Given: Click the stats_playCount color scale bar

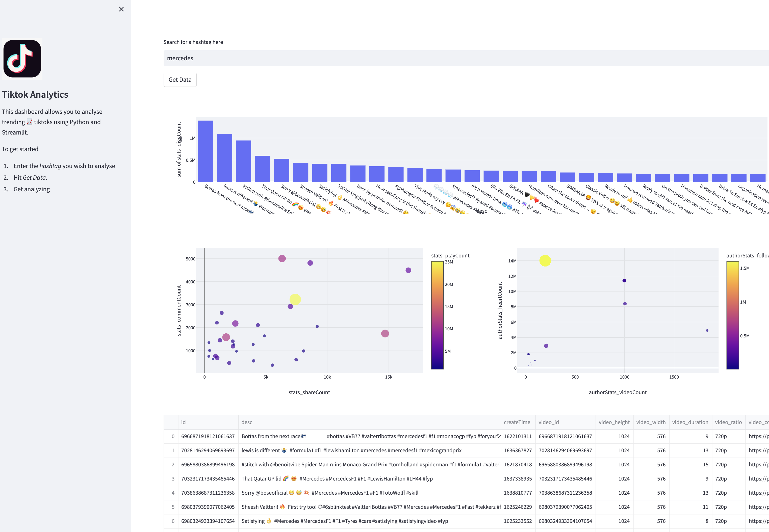Looking at the screenshot, I should click(x=437, y=315).
